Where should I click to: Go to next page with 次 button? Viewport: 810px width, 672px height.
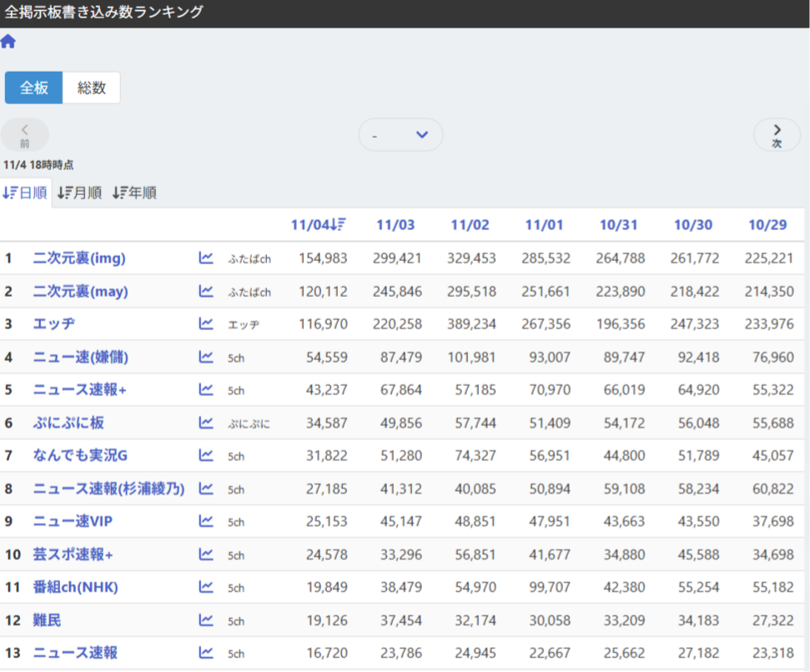[x=777, y=135]
